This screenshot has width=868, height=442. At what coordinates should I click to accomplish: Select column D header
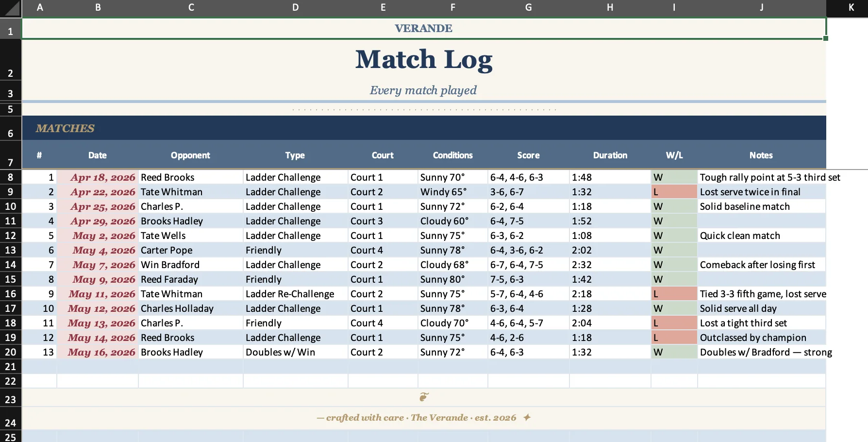(x=296, y=7)
